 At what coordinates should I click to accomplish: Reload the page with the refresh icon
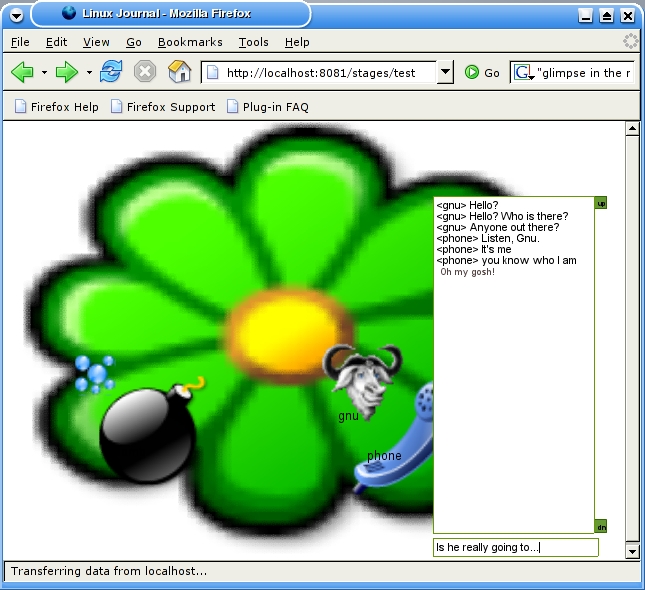coord(110,72)
